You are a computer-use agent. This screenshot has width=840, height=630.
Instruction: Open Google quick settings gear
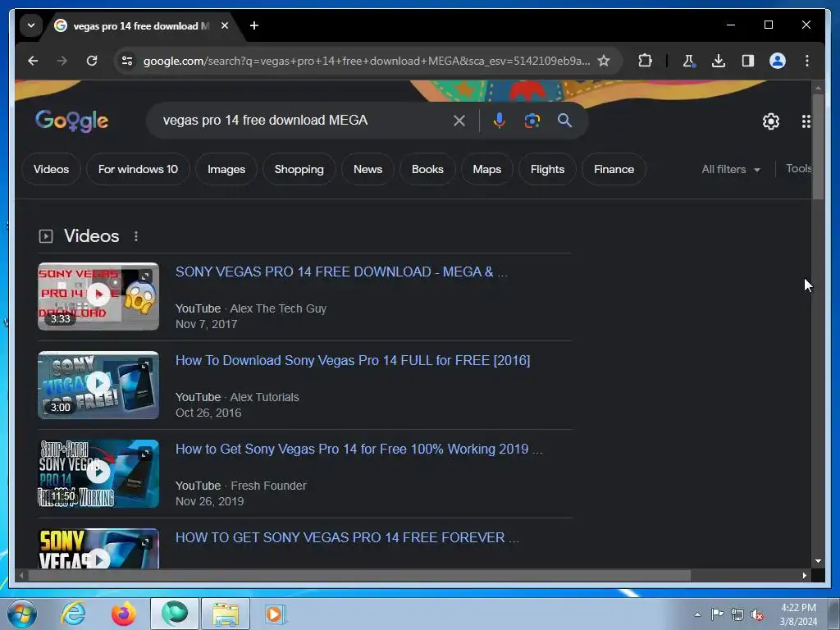click(x=771, y=121)
